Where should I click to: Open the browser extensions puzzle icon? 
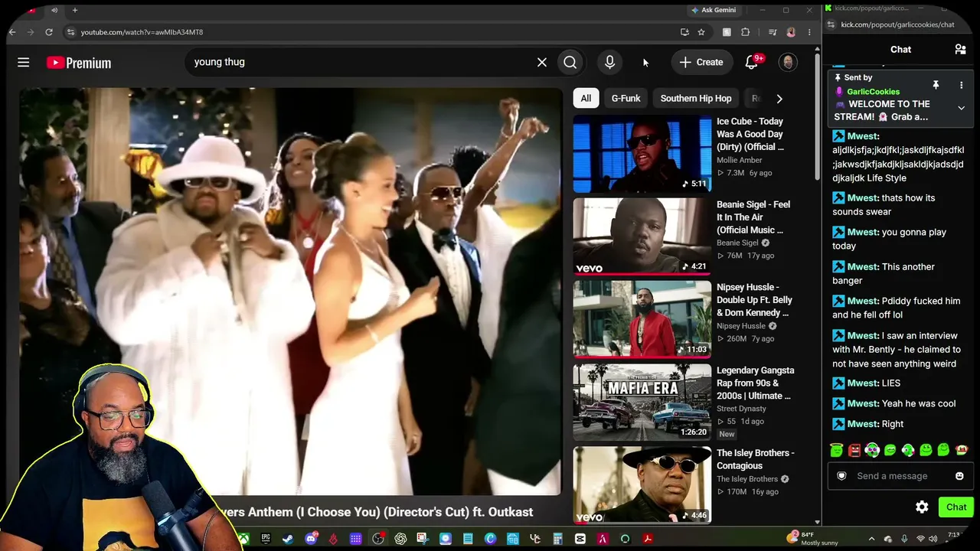pyautogui.click(x=746, y=32)
